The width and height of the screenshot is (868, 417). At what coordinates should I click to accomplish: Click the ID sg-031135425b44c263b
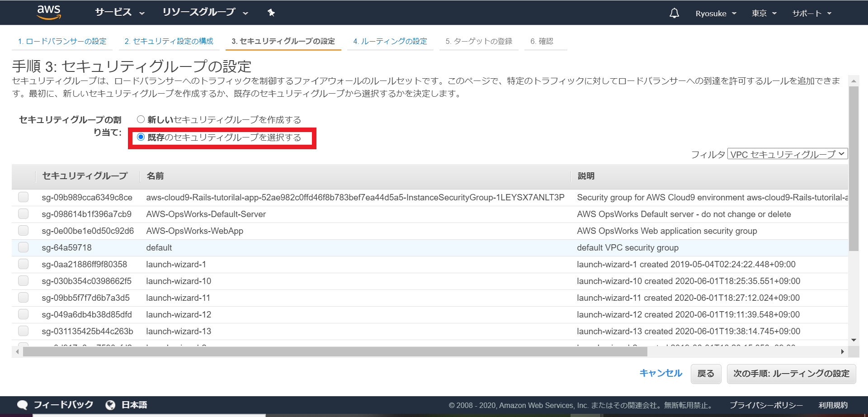(88, 331)
